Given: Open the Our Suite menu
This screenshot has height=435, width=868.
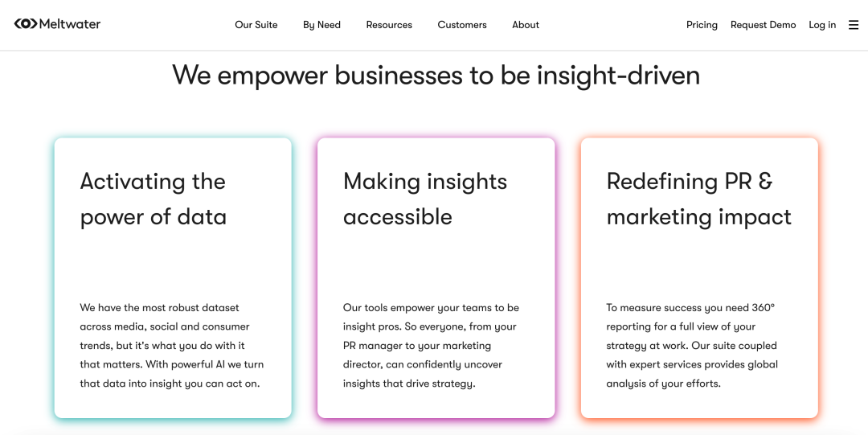Looking at the screenshot, I should [x=256, y=25].
